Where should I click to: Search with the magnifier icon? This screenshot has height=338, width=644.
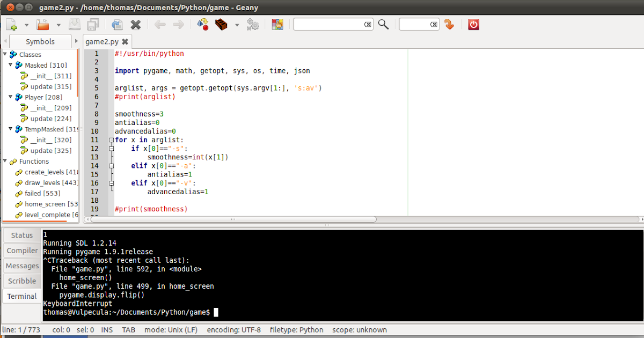(383, 24)
